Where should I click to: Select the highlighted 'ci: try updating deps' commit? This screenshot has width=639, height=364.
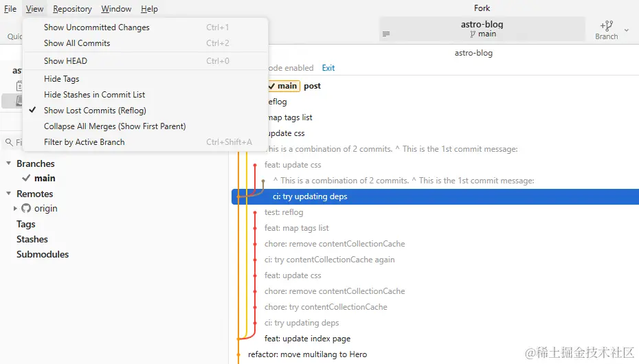tap(435, 196)
